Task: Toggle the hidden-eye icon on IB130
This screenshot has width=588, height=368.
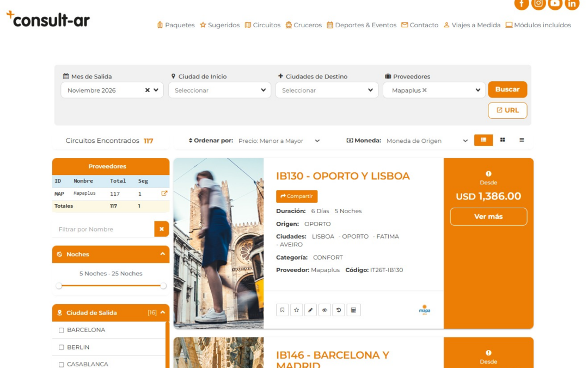Action: [x=324, y=310]
